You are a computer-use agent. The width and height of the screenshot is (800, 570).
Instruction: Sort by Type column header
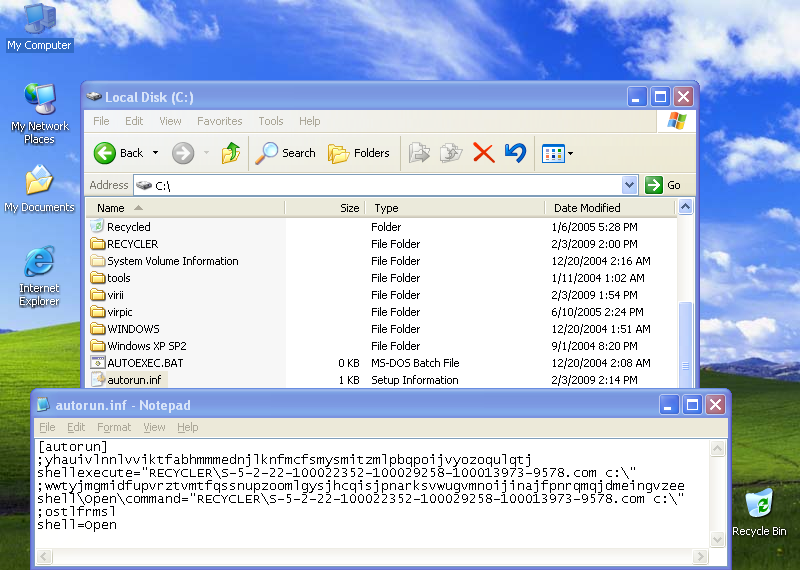(x=455, y=208)
